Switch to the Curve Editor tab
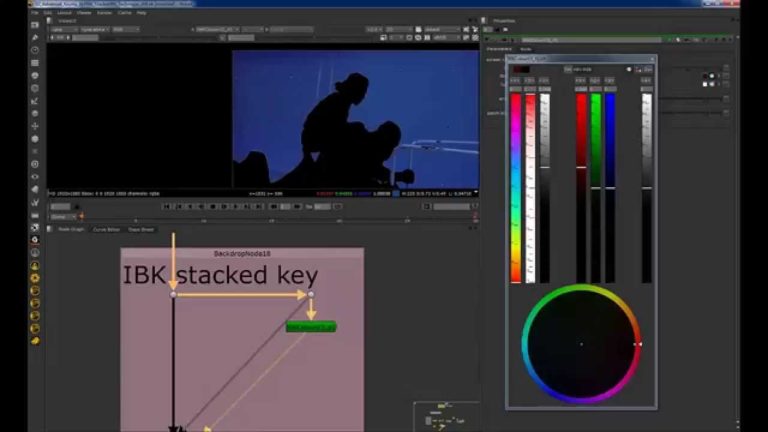 (x=106, y=229)
